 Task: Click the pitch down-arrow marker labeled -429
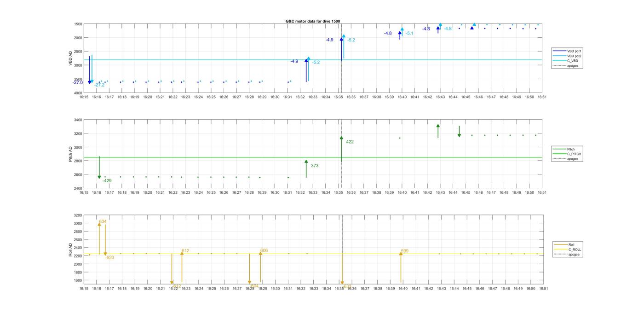coord(99,167)
